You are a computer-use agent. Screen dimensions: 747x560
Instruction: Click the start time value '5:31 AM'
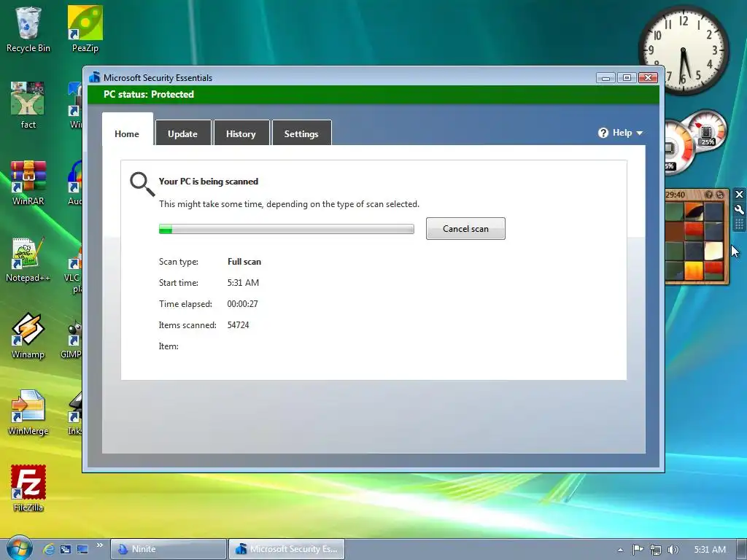tap(243, 282)
